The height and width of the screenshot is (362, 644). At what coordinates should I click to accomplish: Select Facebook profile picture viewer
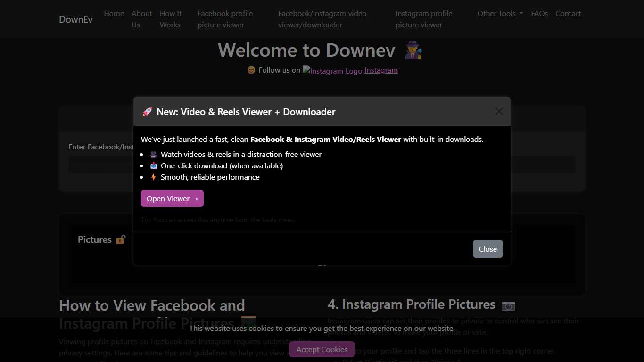click(225, 19)
